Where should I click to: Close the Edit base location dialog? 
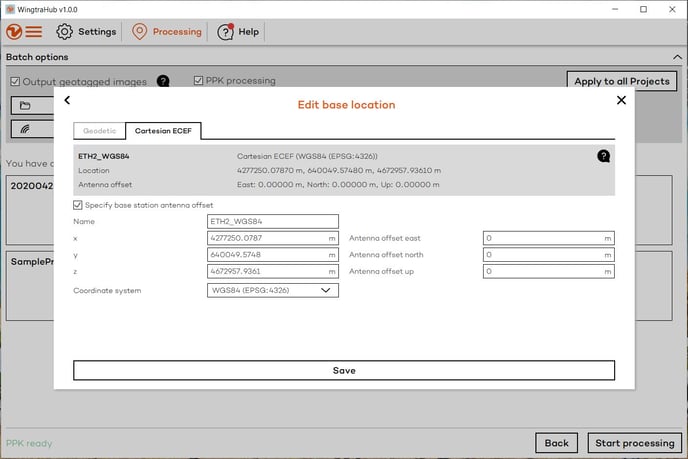pos(621,100)
